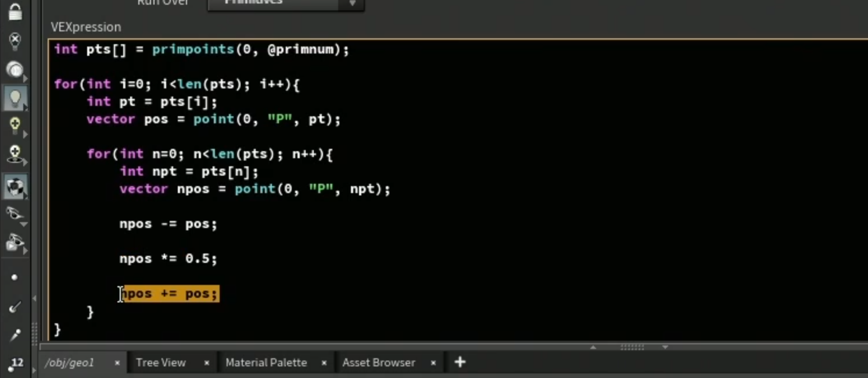Toggle the display point trails icon

(x=15, y=335)
